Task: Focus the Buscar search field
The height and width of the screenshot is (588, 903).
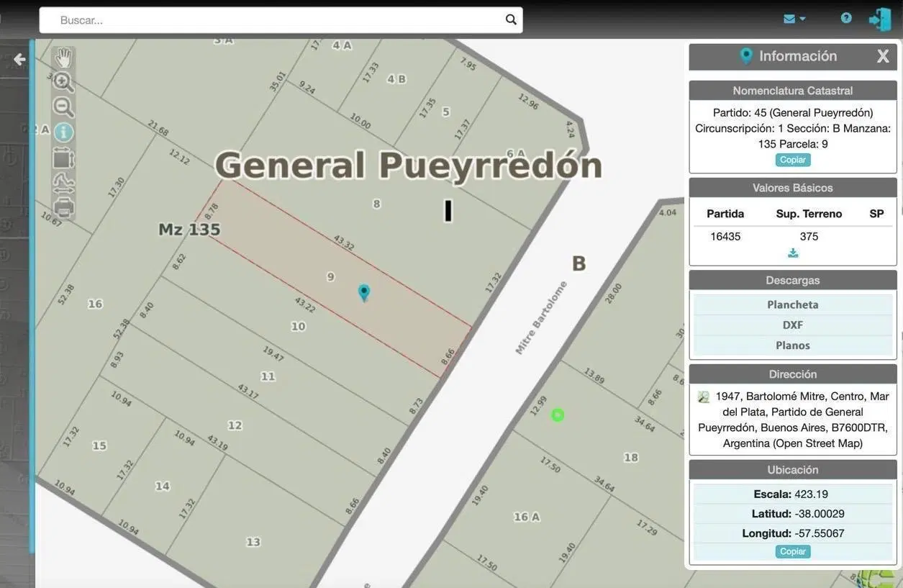Action: click(281, 20)
